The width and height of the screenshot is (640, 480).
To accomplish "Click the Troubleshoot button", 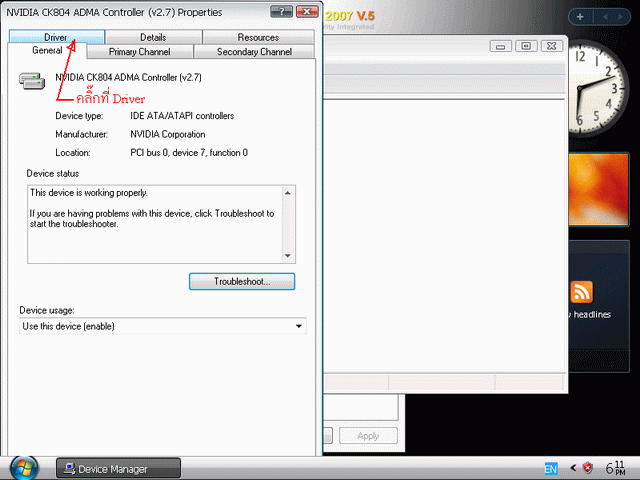I will coord(242,282).
